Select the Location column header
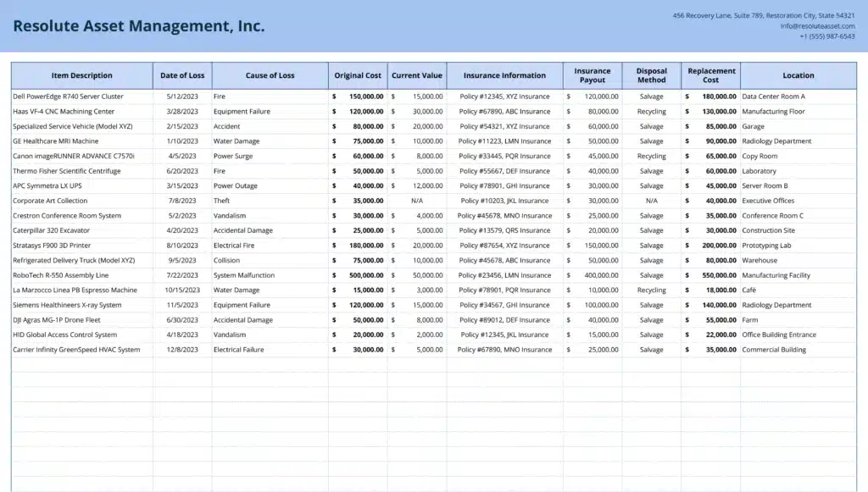 797,75
